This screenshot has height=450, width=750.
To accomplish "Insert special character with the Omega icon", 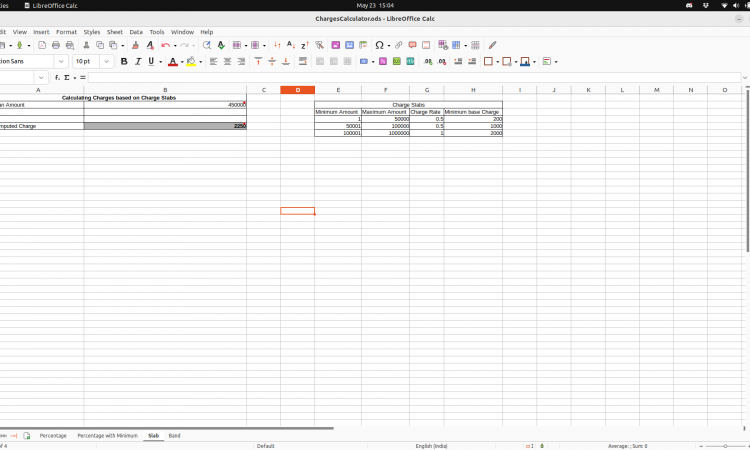I will (379, 45).
